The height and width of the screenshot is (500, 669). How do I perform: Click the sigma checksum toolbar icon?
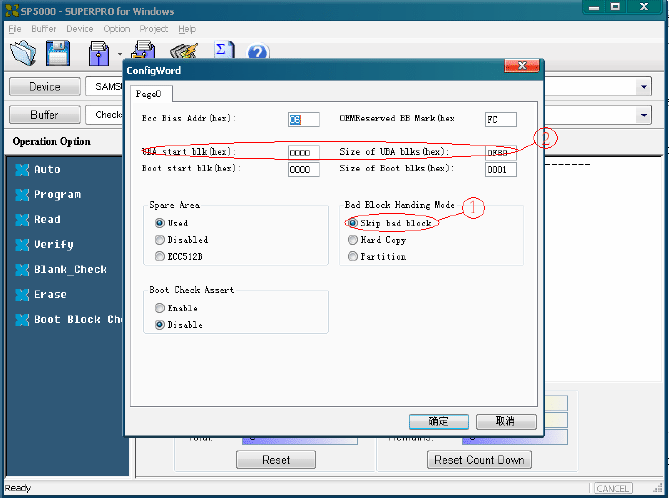pos(224,49)
